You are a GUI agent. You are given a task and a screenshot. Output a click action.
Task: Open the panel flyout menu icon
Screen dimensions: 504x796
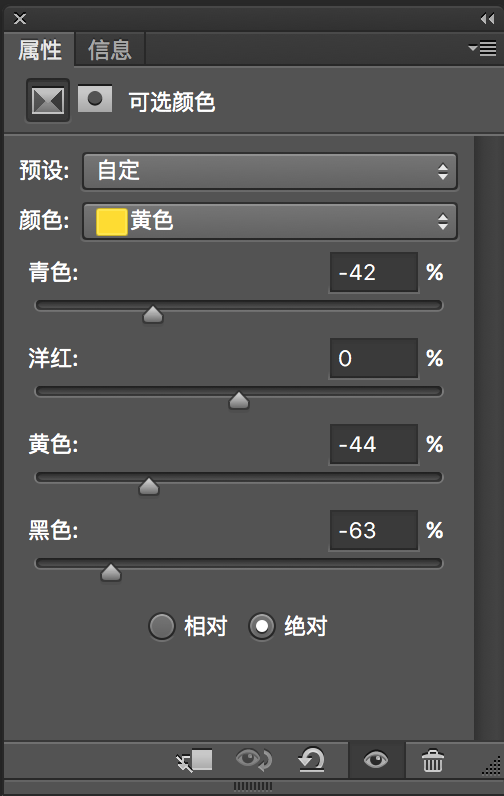[x=482, y=48]
